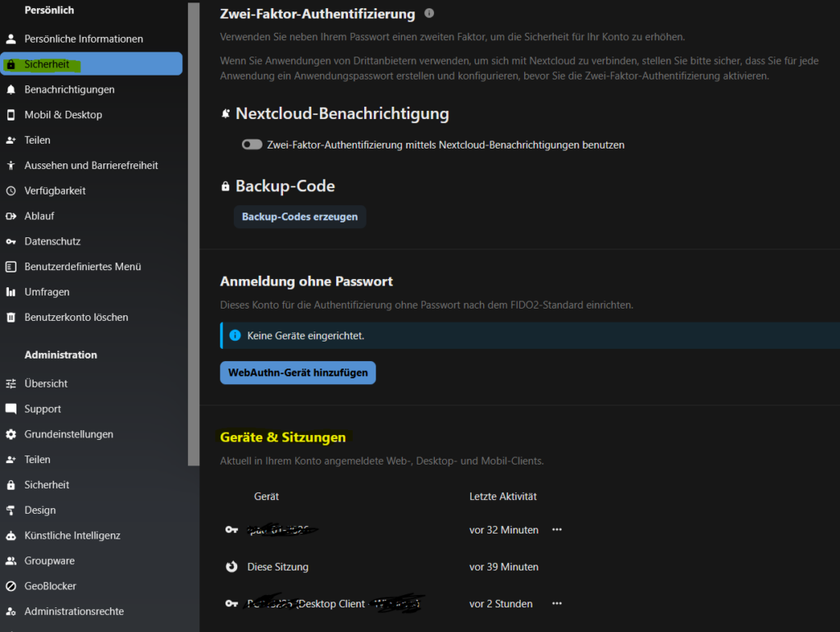Click the clock icon beside Verfügbarkeit
Screen dimensions: 840x632
[x=11, y=190]
